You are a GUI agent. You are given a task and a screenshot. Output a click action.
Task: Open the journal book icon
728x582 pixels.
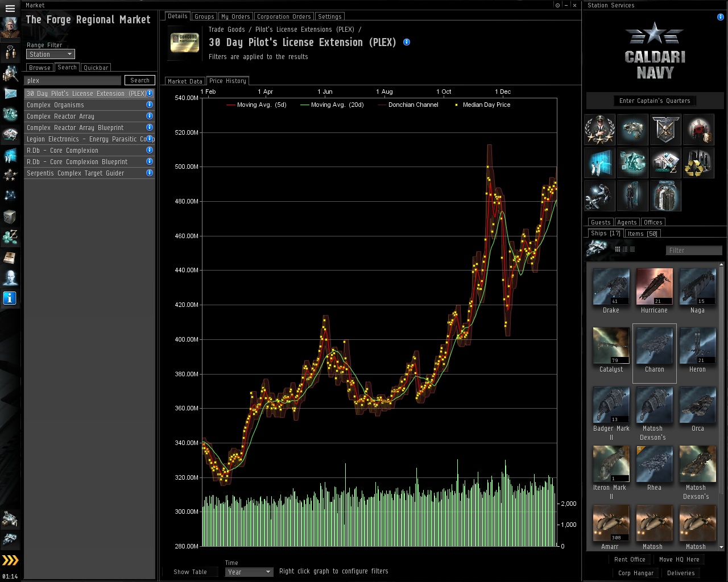(10, 257)
